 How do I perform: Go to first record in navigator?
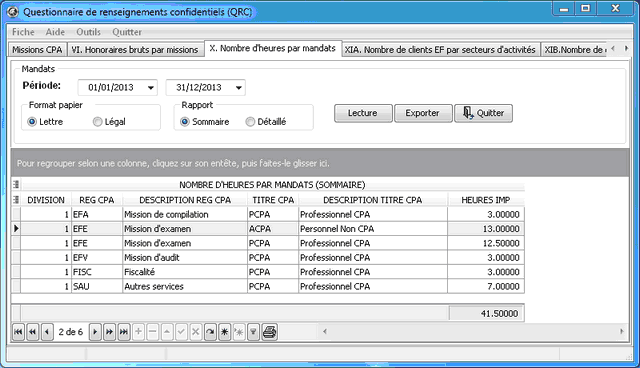click(x=18, y=332)
